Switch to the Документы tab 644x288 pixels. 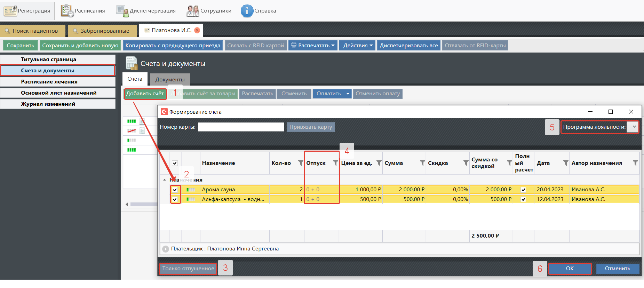170,79
